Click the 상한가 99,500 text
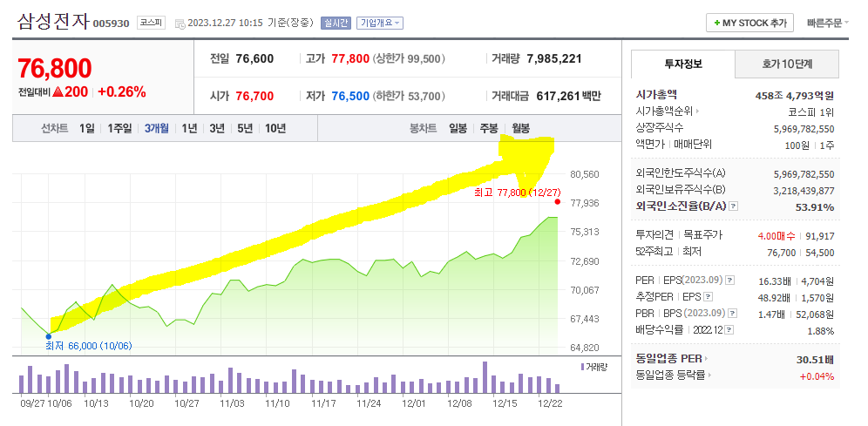Viewport: 868px width, 426px height. (409, 58)
